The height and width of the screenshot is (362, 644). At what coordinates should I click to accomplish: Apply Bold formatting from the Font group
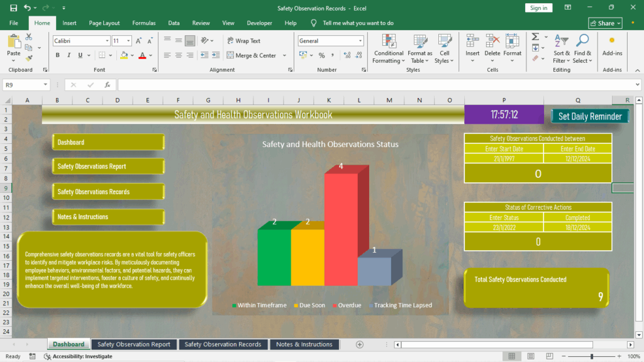click(57, 55)
